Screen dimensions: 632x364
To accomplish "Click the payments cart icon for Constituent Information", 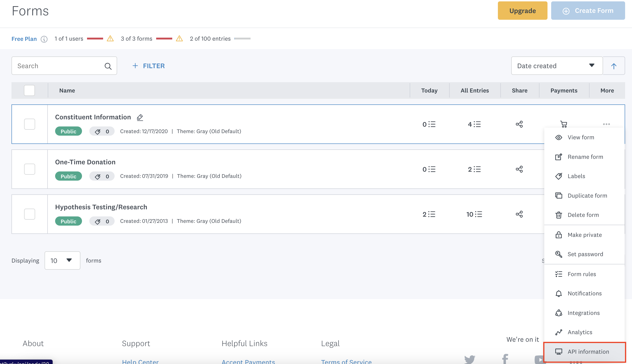I will tap(564, 124).
